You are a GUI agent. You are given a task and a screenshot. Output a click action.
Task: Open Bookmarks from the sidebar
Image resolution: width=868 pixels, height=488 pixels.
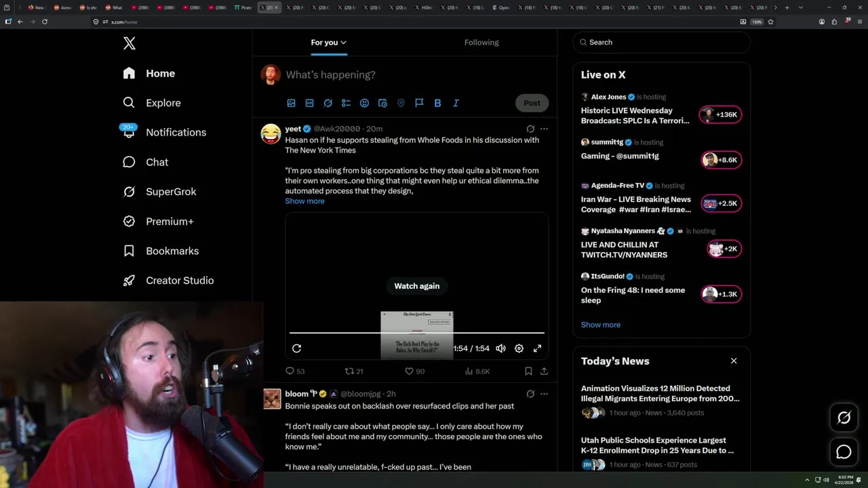point(161,251)
